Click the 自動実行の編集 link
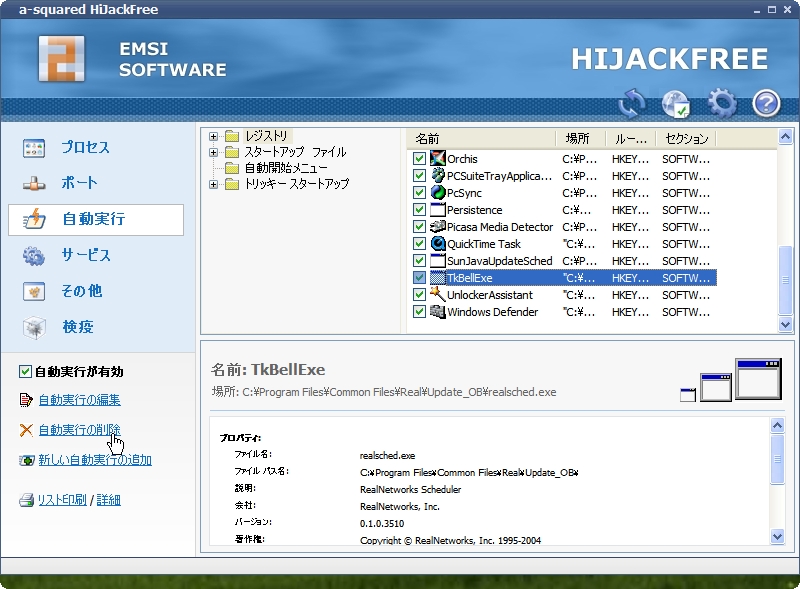Screen dimensions: 800x589 [x=80, y=400]
